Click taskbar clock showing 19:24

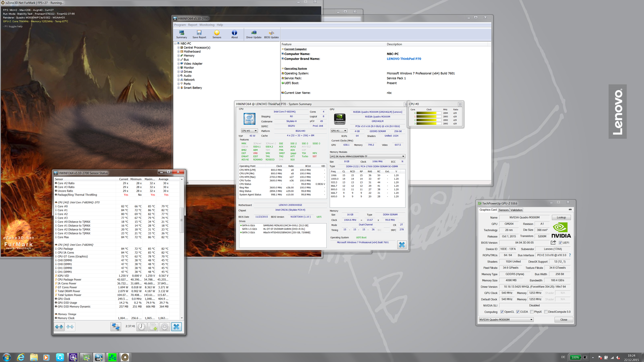click(631, 358)
